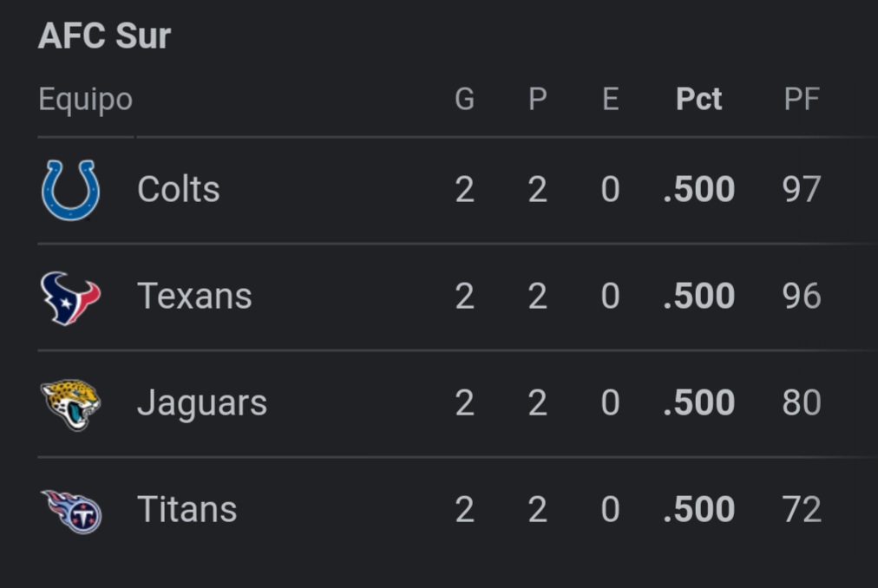
Task: Click Colts 97 points-for value
Action: click(801, 189)
